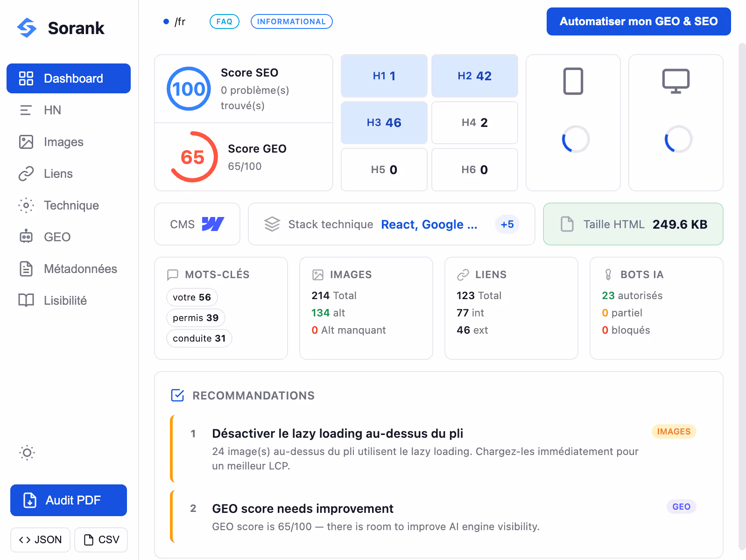Click the Taille HTML file icon

coord(567,224)
